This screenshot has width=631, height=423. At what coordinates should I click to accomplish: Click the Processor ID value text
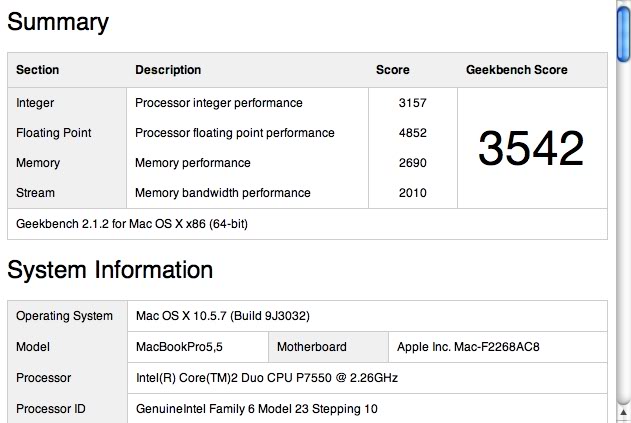[256, 409]
